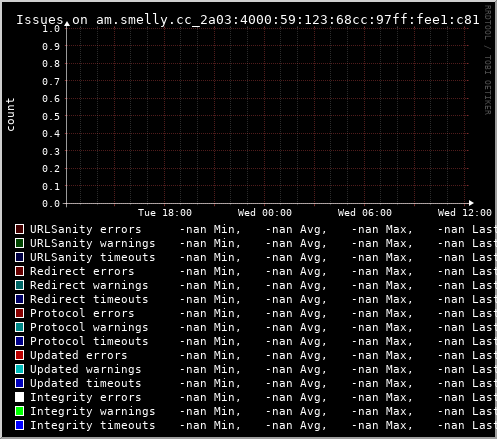Click the Wed 06:00 time axis label
This screenshot has height=439, width=497.
coord(365,213)
